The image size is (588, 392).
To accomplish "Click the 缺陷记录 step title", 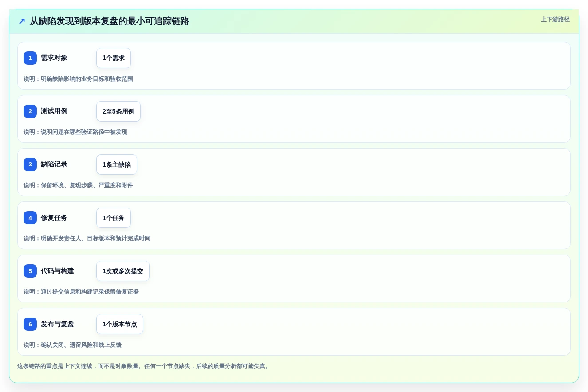I will tap(54, 165).
